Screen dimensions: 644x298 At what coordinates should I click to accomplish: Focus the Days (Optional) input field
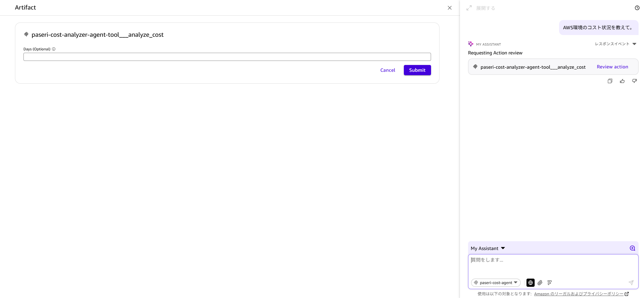pos(227,57)
